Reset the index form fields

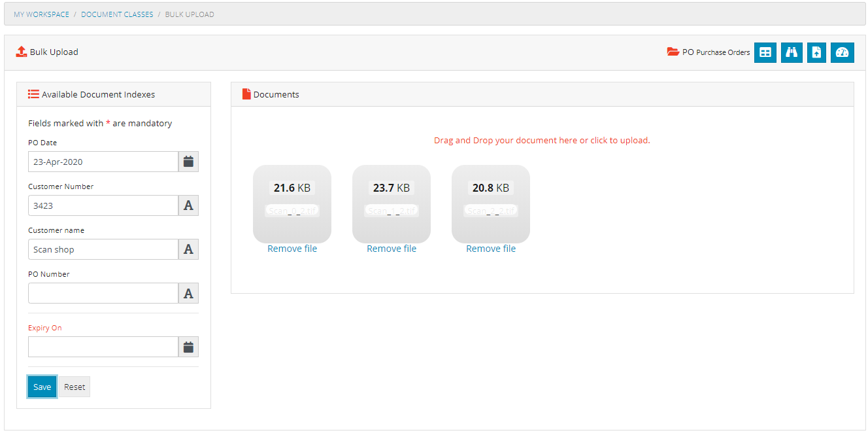pos(74,387)
